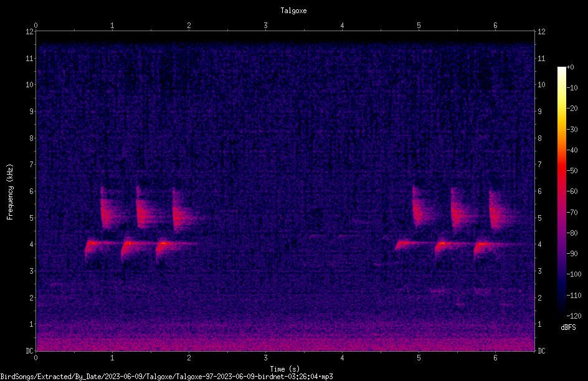Click the 9 tick on the right frequency axis
This screenshot has width=588, height=381.
tap(539, 112)
